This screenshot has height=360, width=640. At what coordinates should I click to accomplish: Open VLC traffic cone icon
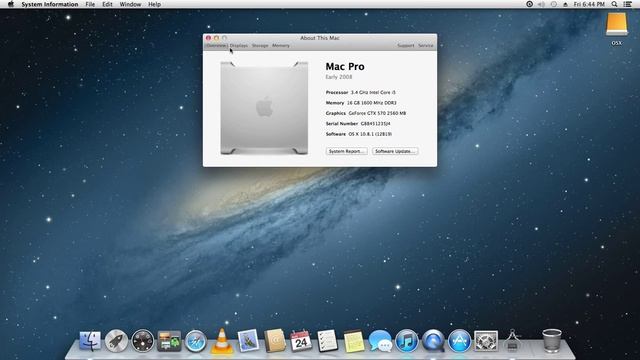click(222, 340)
